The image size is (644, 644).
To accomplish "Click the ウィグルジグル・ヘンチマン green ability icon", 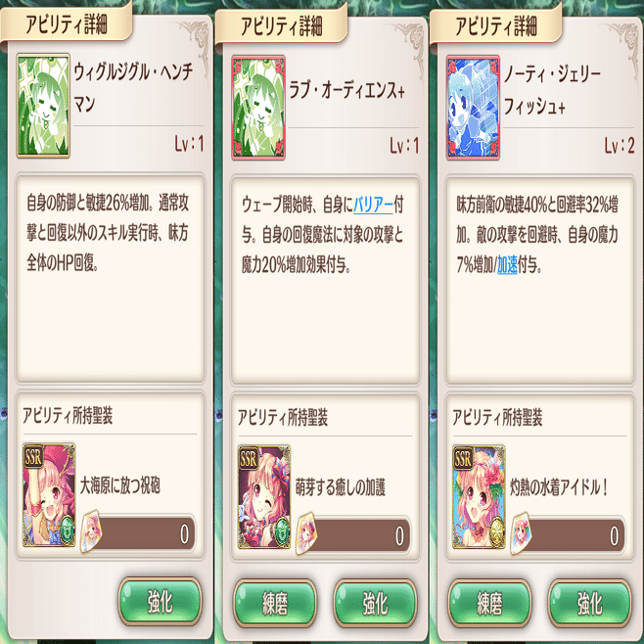I will pyautogui.click(x=43, y=106).
